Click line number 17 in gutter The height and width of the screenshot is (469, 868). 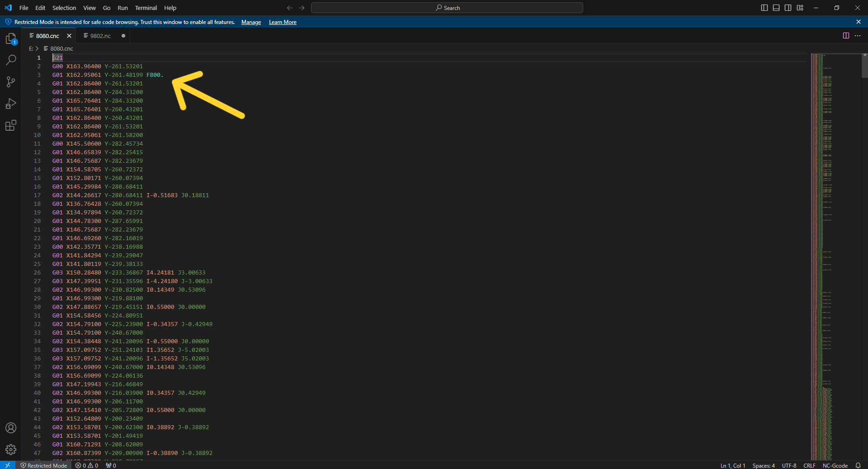click(37, 195)
